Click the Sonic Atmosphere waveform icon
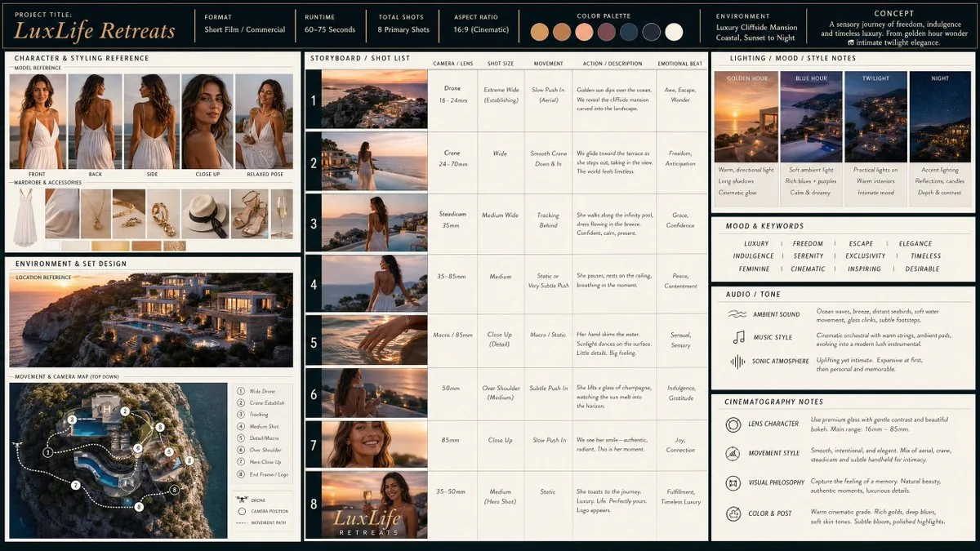The width and height of the screenshot is (980, 551). coord(737,362)
